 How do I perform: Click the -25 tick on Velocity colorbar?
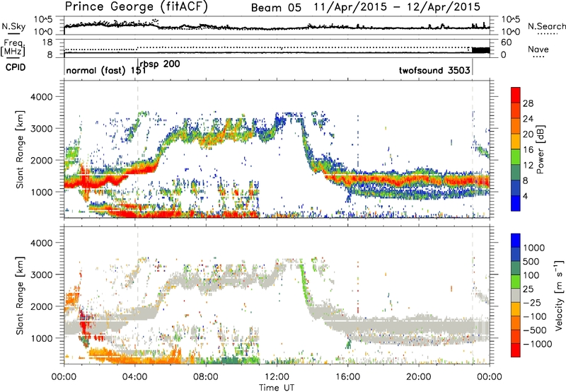click(x=534, y=303)
